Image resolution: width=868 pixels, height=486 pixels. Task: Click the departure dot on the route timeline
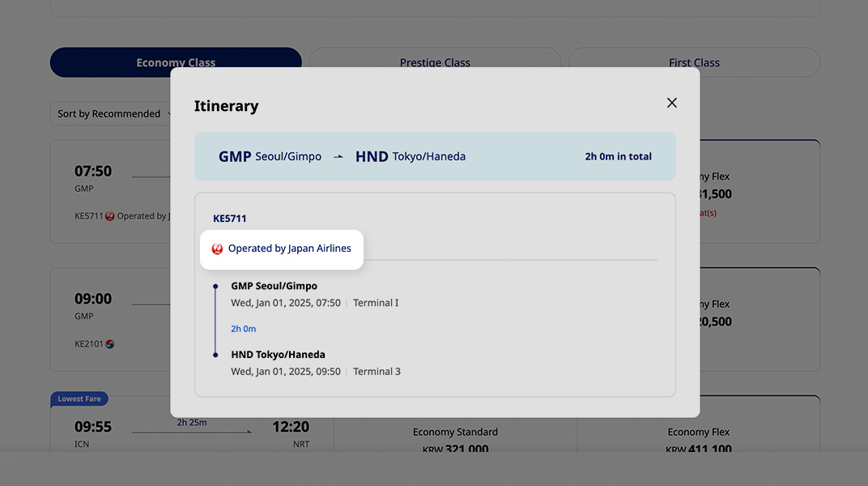[215, 286]
